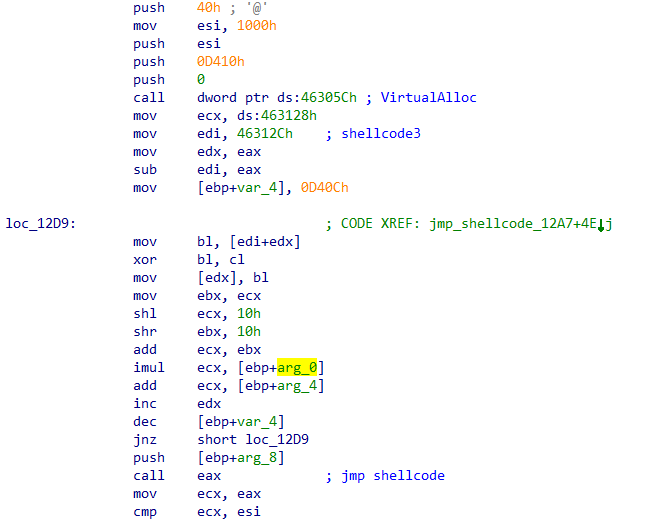This screenshot has height=522, width=645.
Task: Click the short loc_12D9 jump target
Action: click(x=253, y=440)
